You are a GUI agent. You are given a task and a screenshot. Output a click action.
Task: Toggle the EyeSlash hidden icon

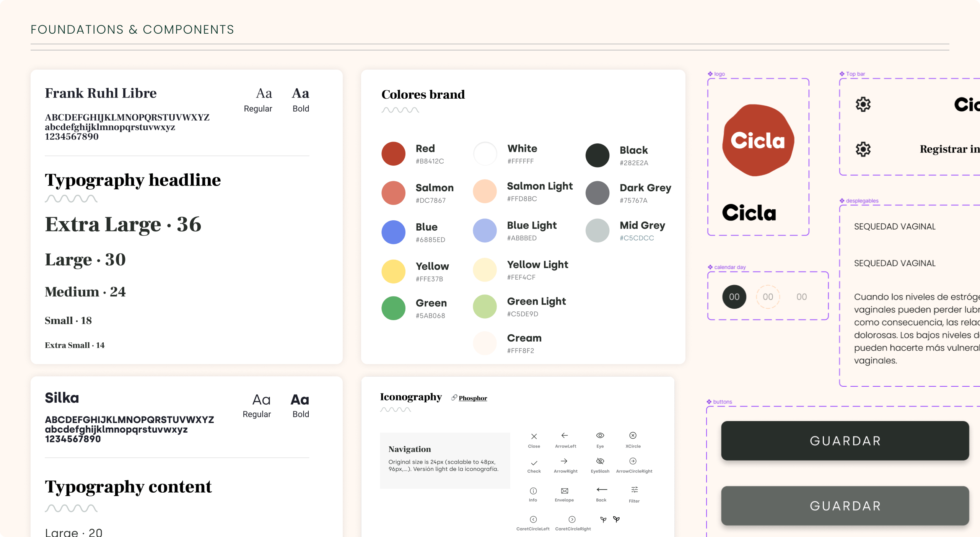[x=600, y=461]
